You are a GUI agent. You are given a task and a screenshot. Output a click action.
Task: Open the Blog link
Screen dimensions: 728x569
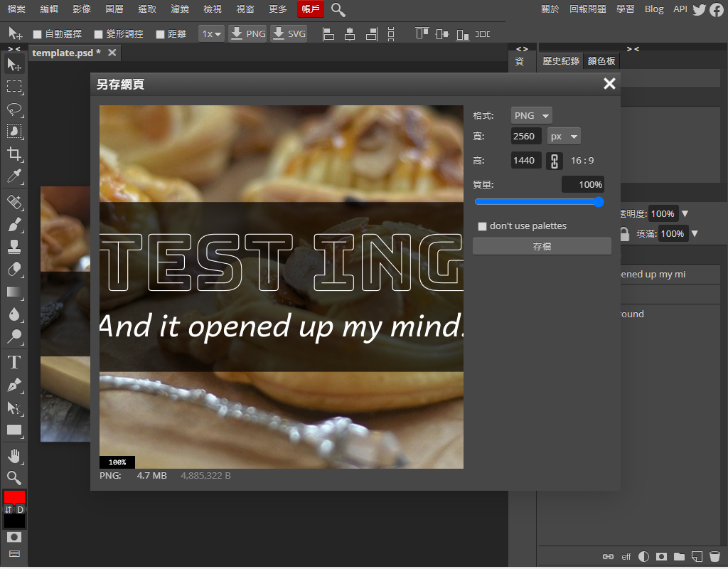654,9
